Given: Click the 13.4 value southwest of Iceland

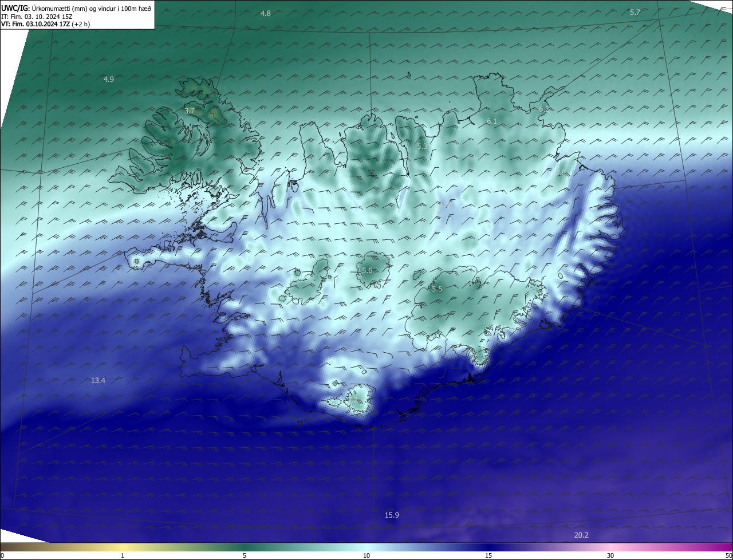Looking at the screenshot, I should [x=98, y=380].
